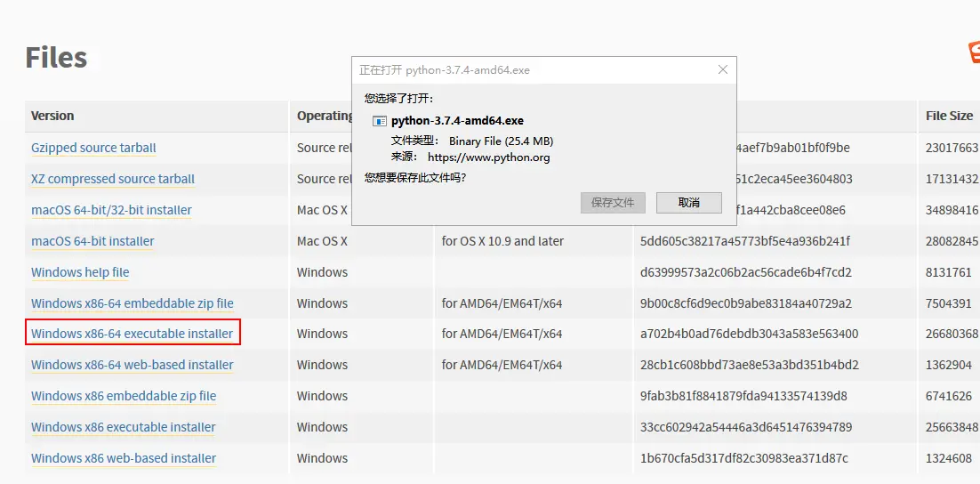980x484 pixels.
Task: Click the dialog title 正在打开 python-3.7.4-amd64.exe
Action: pos(445,70)
